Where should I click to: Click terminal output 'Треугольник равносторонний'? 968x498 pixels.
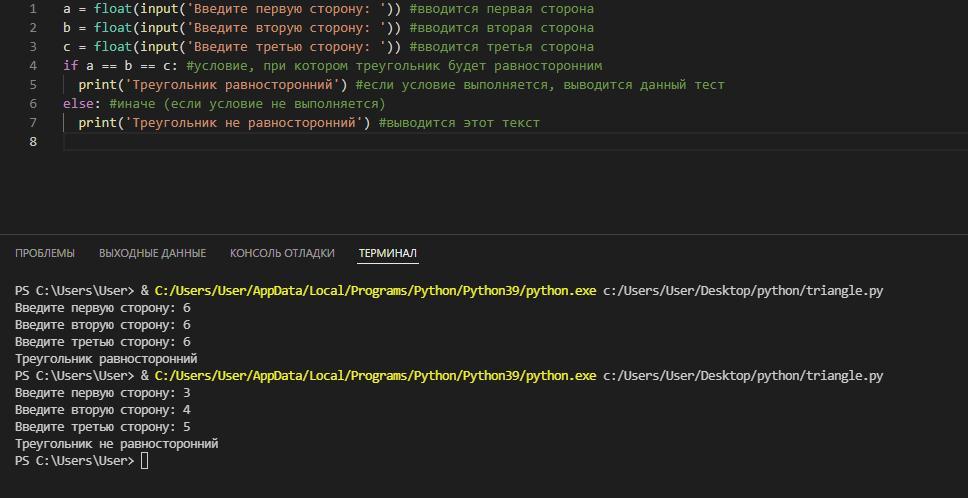106,359
